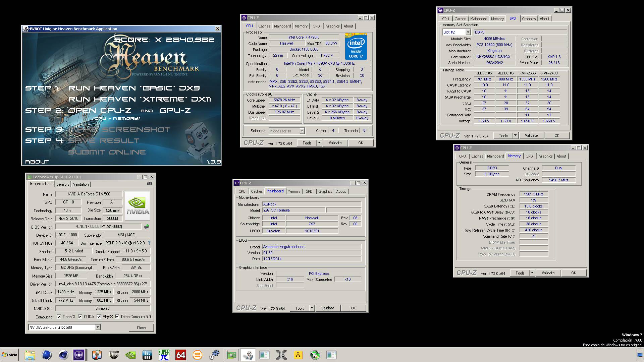This screenshot has height=362, width=644.
Task: Click the HWBOT robot taskbar button
Action: [248, 355]
